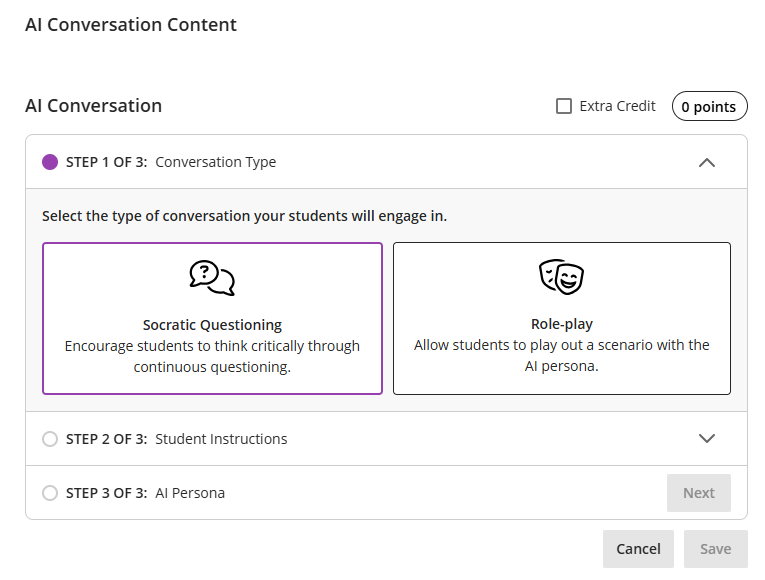
Task: Collapse the Conversation Type section chevron
Action: [707, 162]
